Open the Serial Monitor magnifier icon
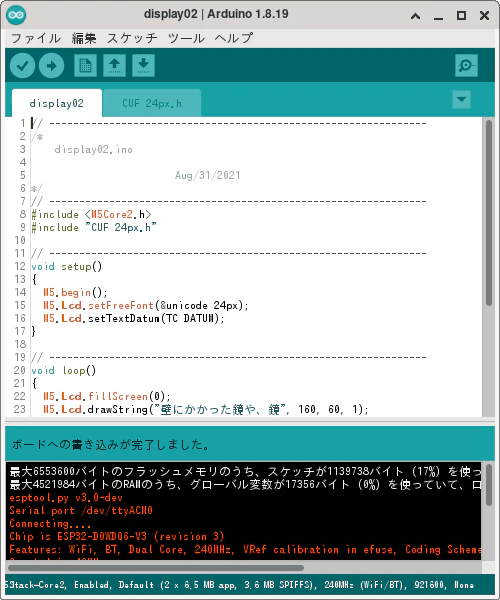Screen dimensions: 500x600 click(466, 65)
